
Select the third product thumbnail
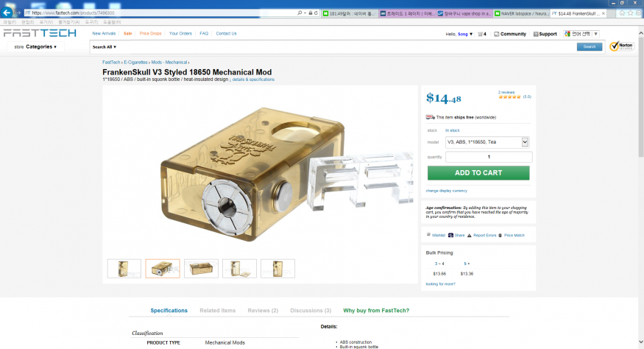coord(201,269)
